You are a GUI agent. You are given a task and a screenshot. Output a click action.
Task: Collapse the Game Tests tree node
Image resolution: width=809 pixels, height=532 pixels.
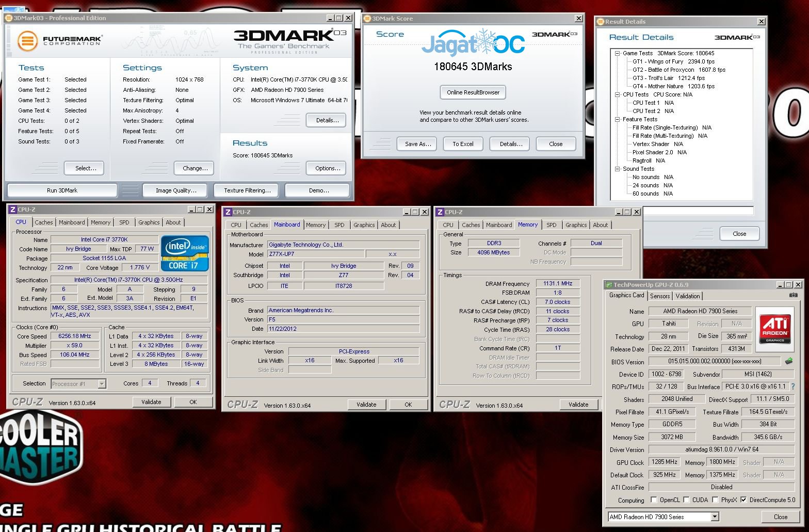[x=617, y=53]
